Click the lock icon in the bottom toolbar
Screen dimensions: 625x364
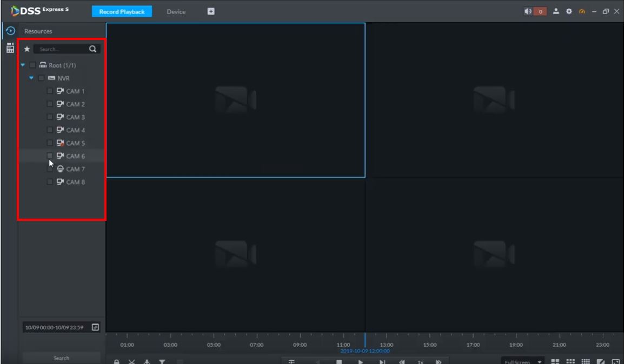[116, 361]
